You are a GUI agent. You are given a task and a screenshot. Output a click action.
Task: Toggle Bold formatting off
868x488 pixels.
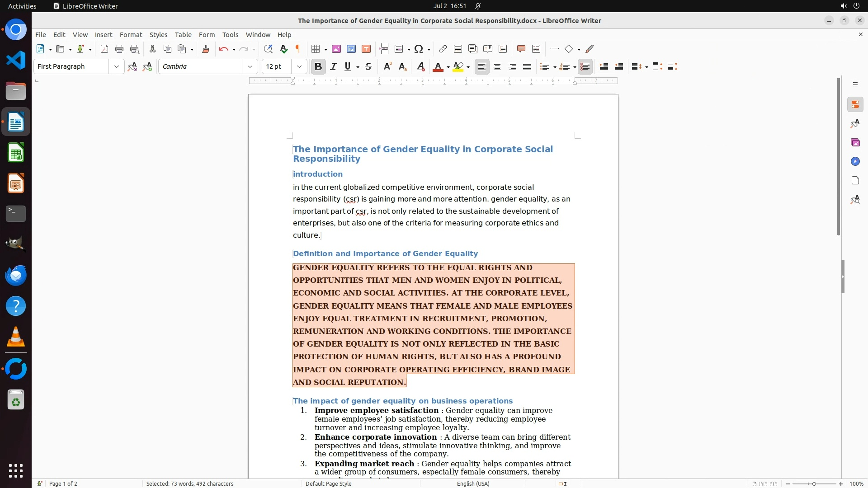pyautogui.click(x=318, y=67)
